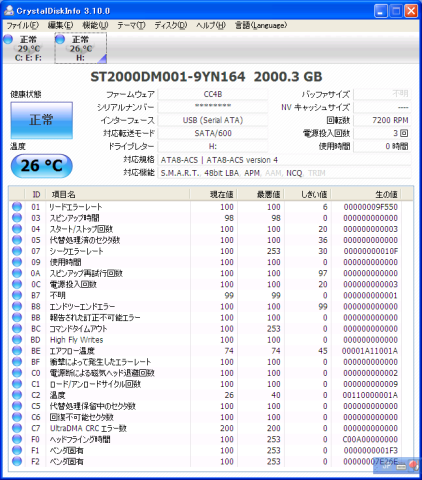
Task: Click the power-on hours field 0 時間
Action: (x=382, y=146)
